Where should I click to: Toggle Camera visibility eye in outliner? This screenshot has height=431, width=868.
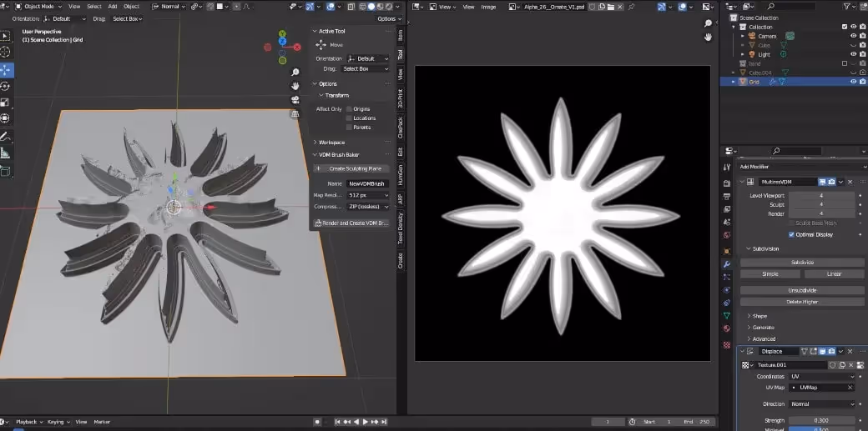pyautogui.click(x=853, y=36)
